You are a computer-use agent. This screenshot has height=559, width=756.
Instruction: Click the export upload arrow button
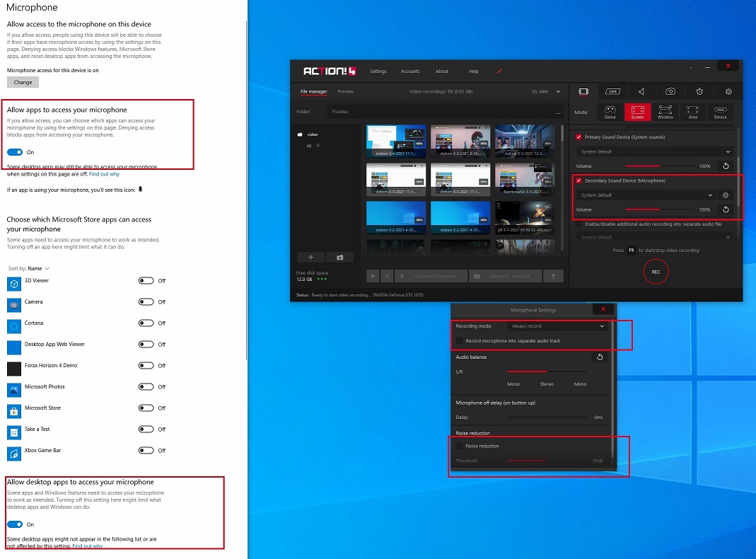(x=554, y=276)
